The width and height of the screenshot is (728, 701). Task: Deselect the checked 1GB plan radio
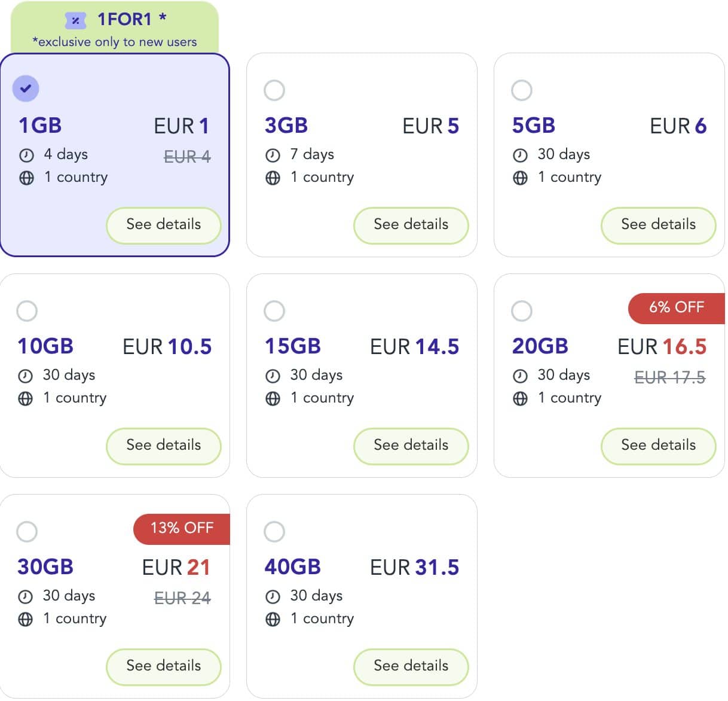pyautogui.click(x=26, y=89)
